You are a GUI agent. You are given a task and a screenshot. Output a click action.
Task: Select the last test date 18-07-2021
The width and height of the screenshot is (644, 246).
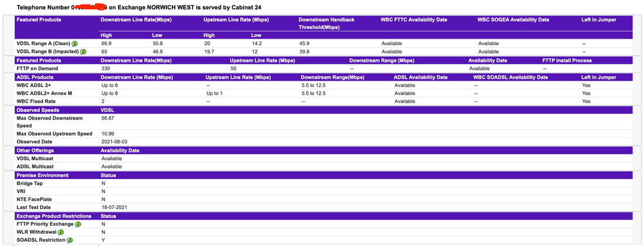(114, 208)
